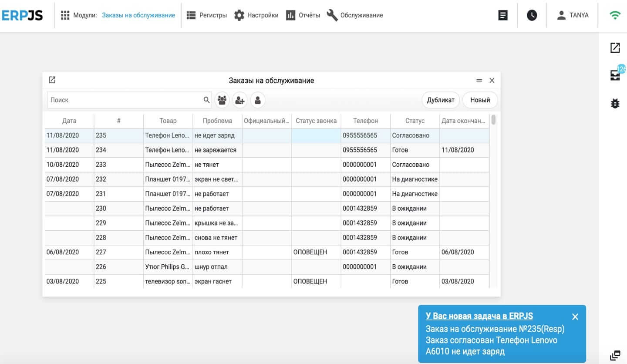This screenshot has width=627, height=364.
Task: Open the clock history icon in header
Action: tap(532, 15)
